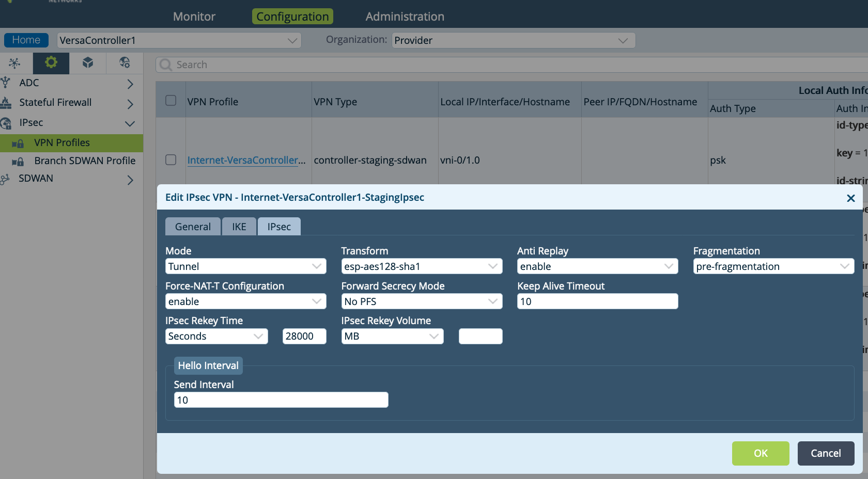Open the globe-gear icon tab

pyautogui.click(x=125, y=63)
